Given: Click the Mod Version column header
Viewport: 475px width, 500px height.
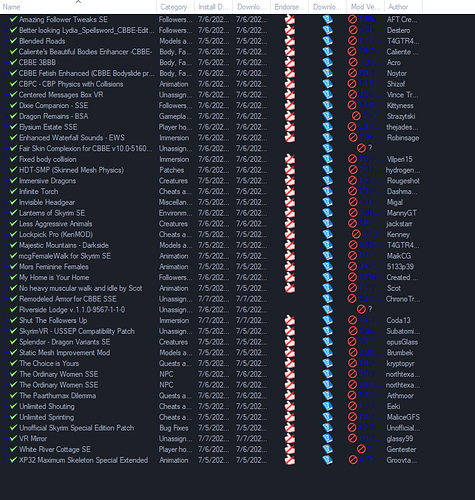Looking at the screenshot, I should click(x=365, y=7).
